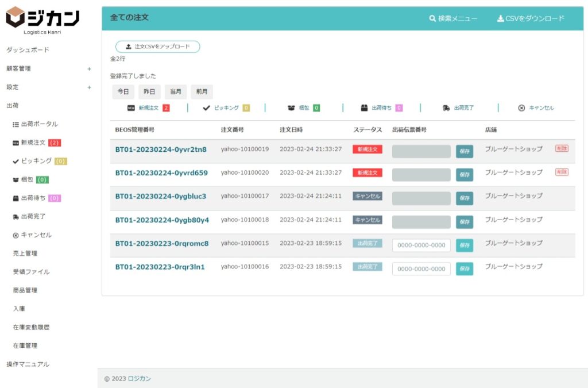Image resolution: width=588 pixels, height=388 pixels.
Task: Filter orders by 前月
Action: pos(202,92)
